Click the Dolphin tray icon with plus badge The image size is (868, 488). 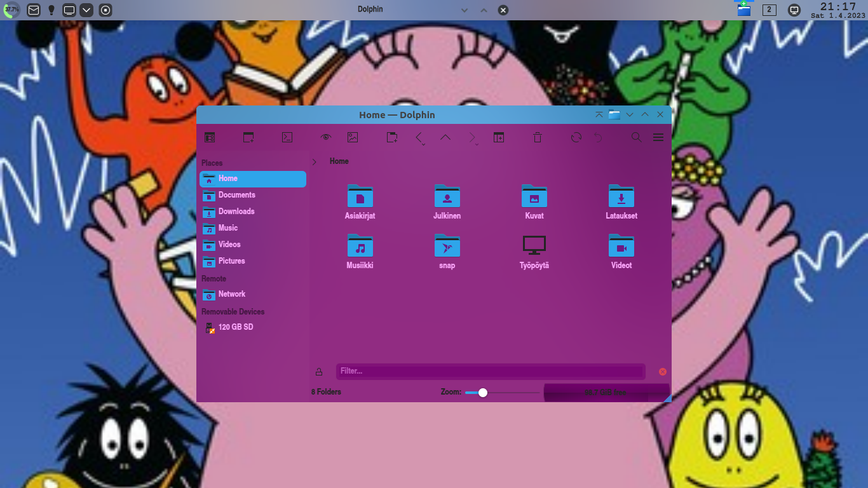(x=744, y=9)
